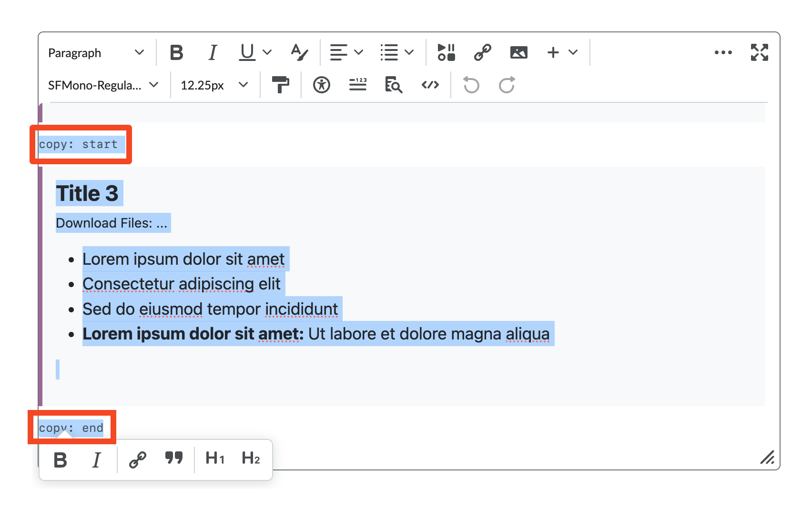Select the Format Painter tool
812x519 pixels.
(281, 85)
